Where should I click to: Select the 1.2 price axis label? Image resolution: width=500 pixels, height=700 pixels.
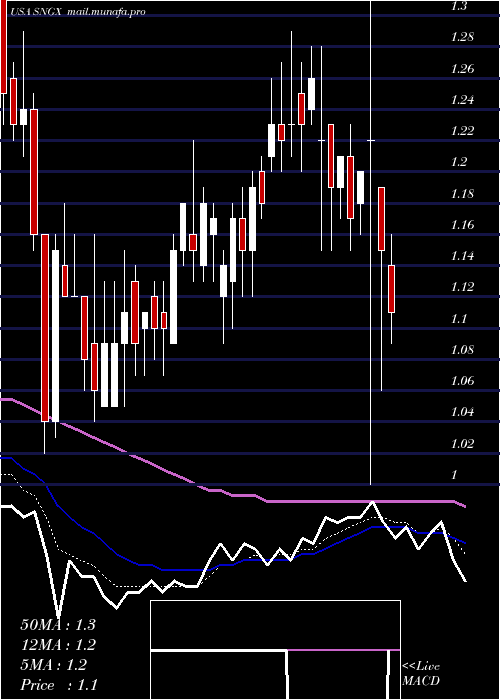pos(459,162)
